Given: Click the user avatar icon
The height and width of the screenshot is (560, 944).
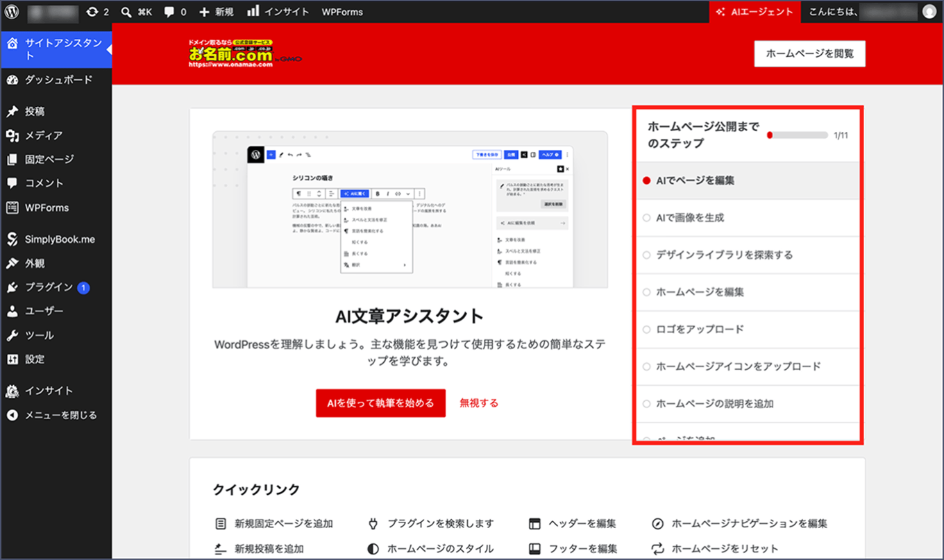Looking at the screenshot, I should (929, 12).
